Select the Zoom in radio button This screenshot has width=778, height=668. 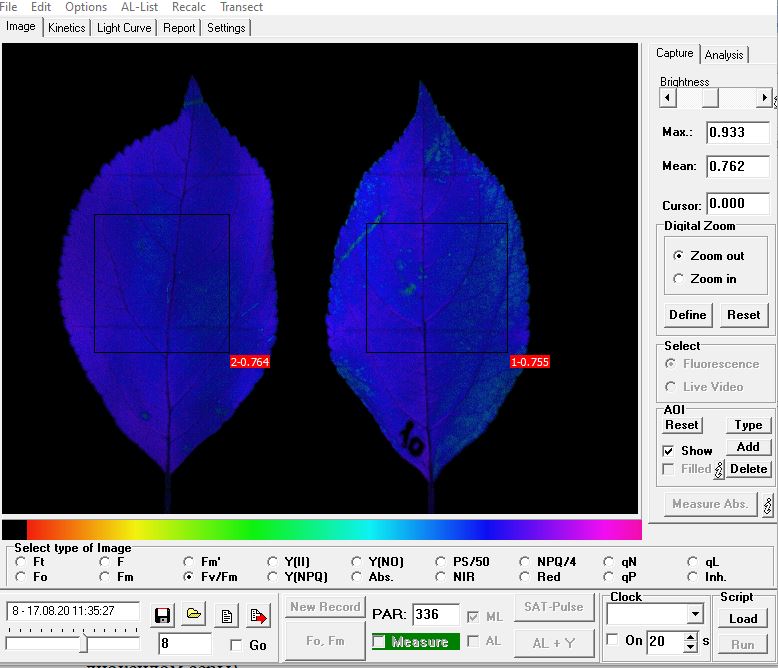pyautogui.click(x=679, y=279)
